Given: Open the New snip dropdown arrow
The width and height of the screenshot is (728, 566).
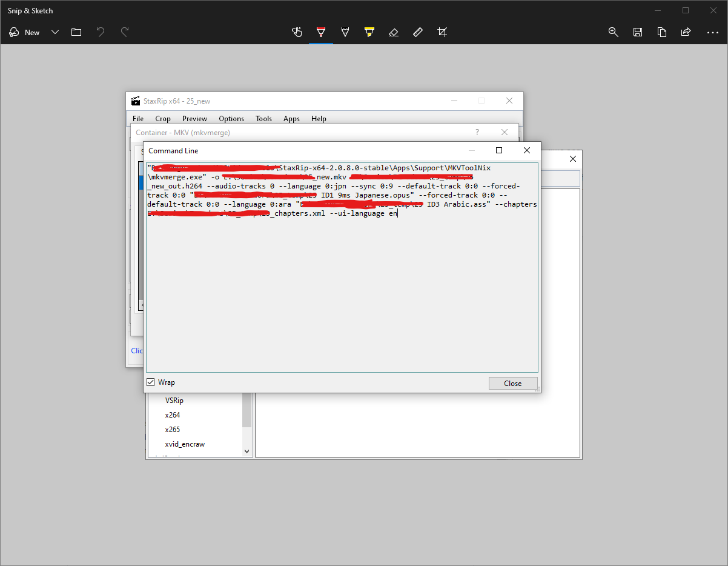Looking at the screenshot, I should [x=55, y=32].
